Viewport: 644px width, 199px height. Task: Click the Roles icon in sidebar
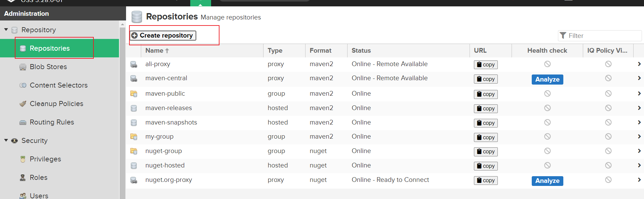[x=23, y=178]
